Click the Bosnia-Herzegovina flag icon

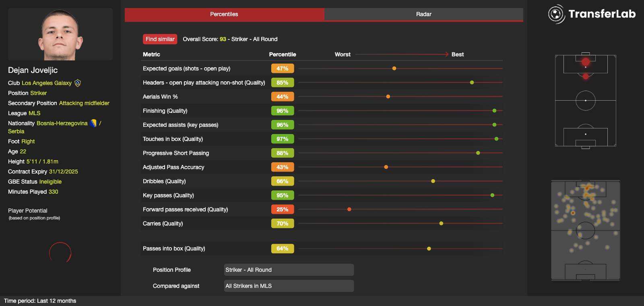click(93, 123)
